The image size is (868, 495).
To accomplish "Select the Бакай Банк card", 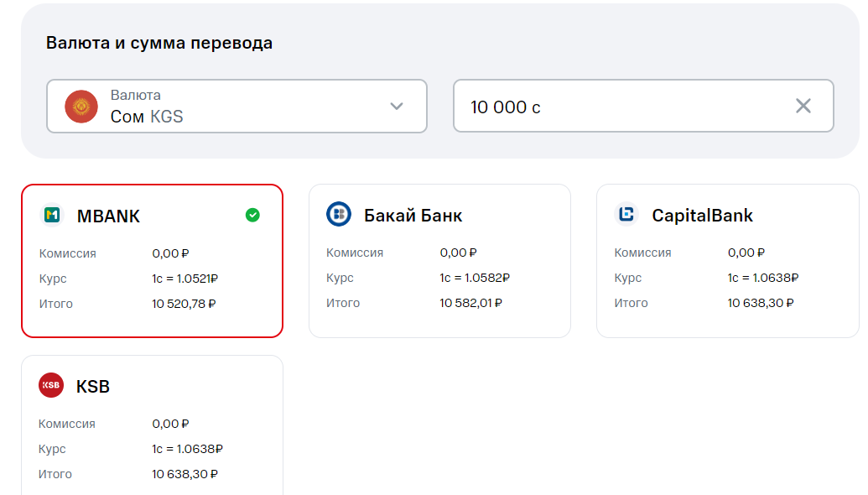I will click(x=439, y=261).
